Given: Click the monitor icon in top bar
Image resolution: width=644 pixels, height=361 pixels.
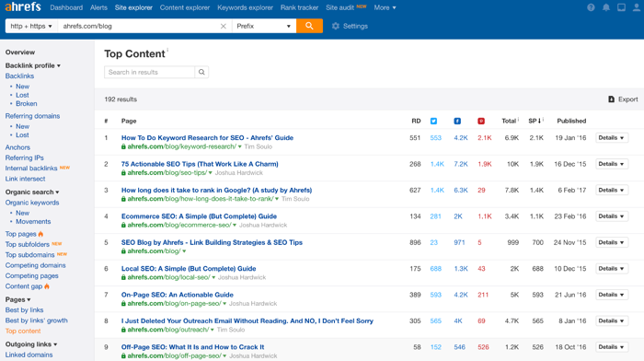Looking at the screenshot, I should [x=621, y=7].
